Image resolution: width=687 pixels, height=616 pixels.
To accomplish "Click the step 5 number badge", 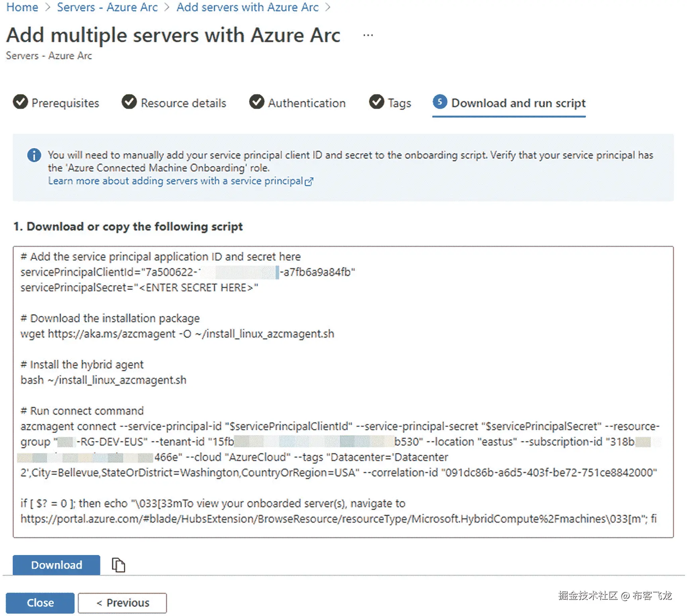I will pos(440,102).
